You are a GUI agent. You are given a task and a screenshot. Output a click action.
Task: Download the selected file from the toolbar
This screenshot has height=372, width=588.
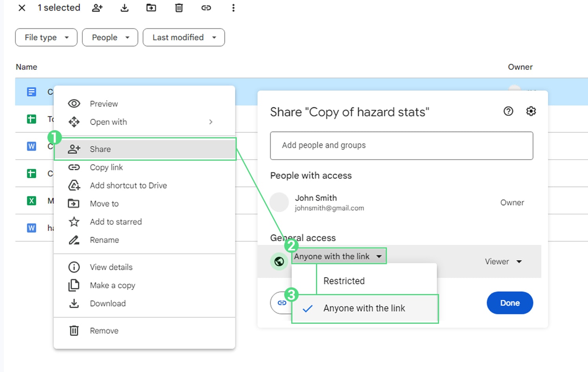[x=124, y=8]
